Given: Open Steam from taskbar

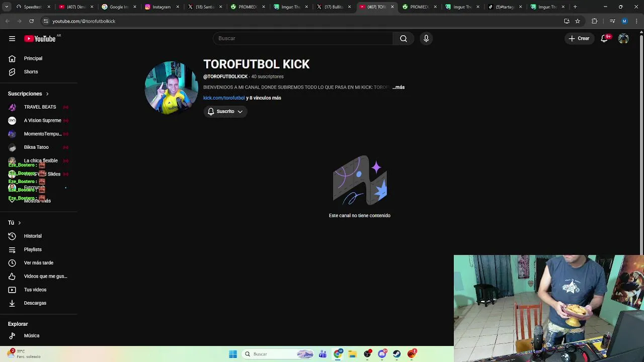Looking at the screenshot, I should coord(396,354).
